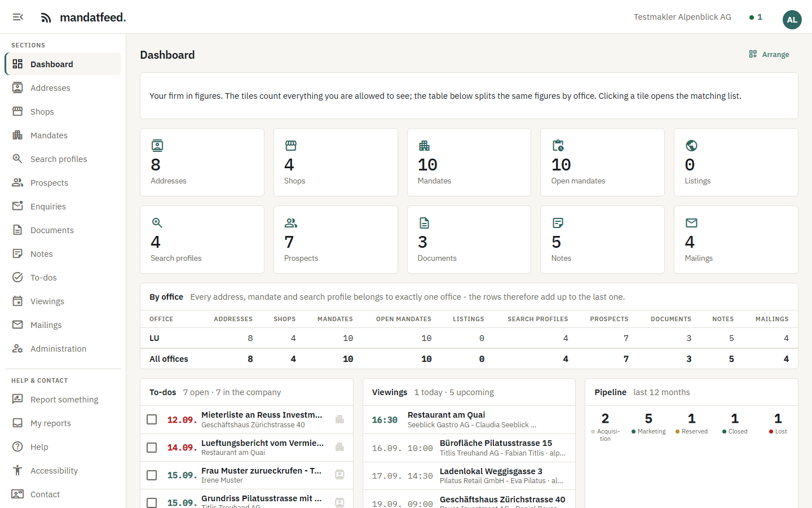The width and height of the screenshot is (812, 508).
Task: Open Contact in the sidebar
Action: [63, 494]
